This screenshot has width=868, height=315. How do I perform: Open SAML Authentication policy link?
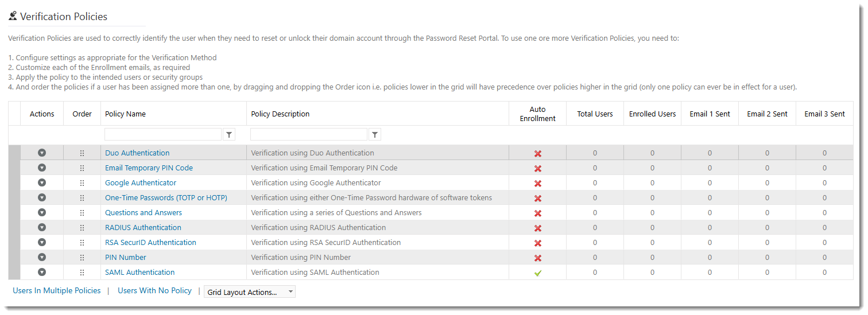click(139, 272)
